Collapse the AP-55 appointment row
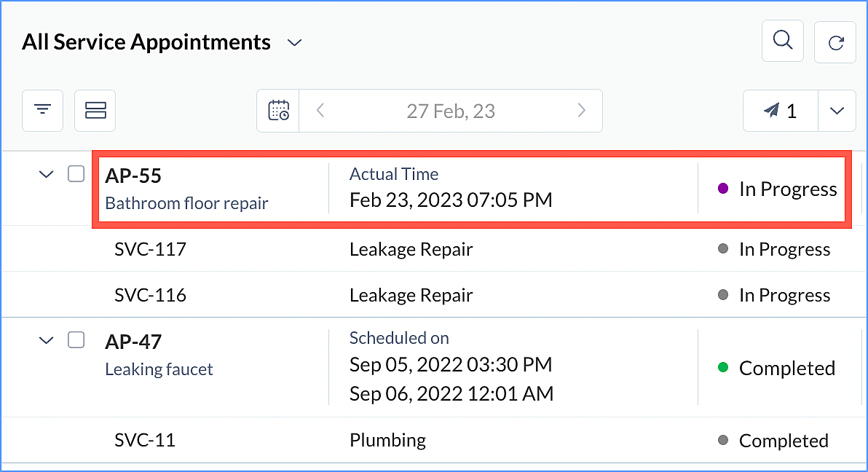Screen dimensions: 868x472 click(46, 175)
